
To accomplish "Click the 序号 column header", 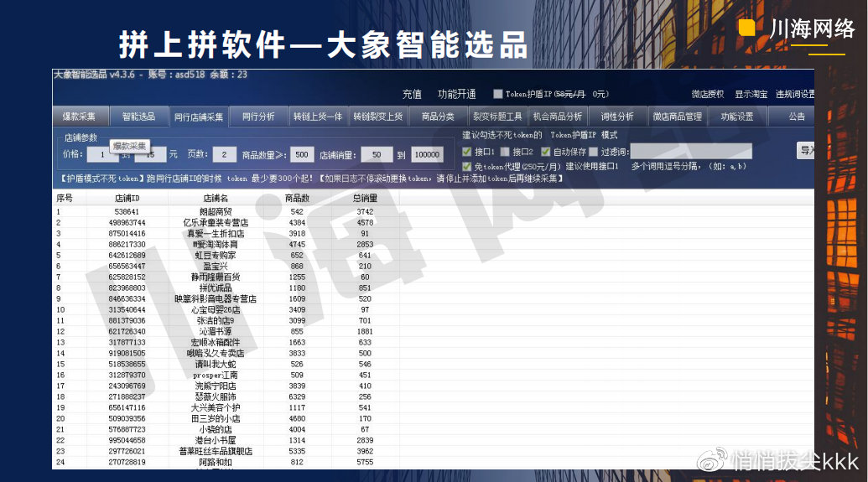I will tap(65, 198).
